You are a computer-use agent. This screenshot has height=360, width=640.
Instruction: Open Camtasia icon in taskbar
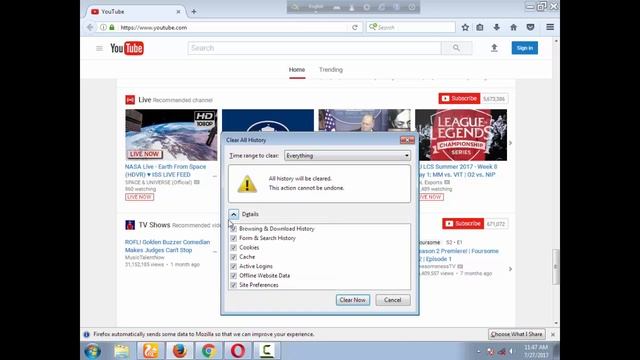pyautogui.click(x=267, y=351)
